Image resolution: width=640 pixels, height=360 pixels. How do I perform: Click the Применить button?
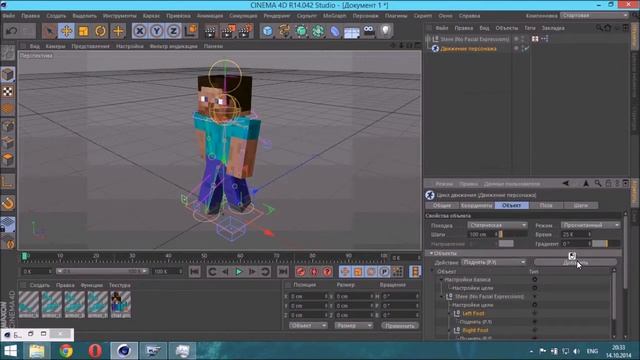tap(400, 325)
